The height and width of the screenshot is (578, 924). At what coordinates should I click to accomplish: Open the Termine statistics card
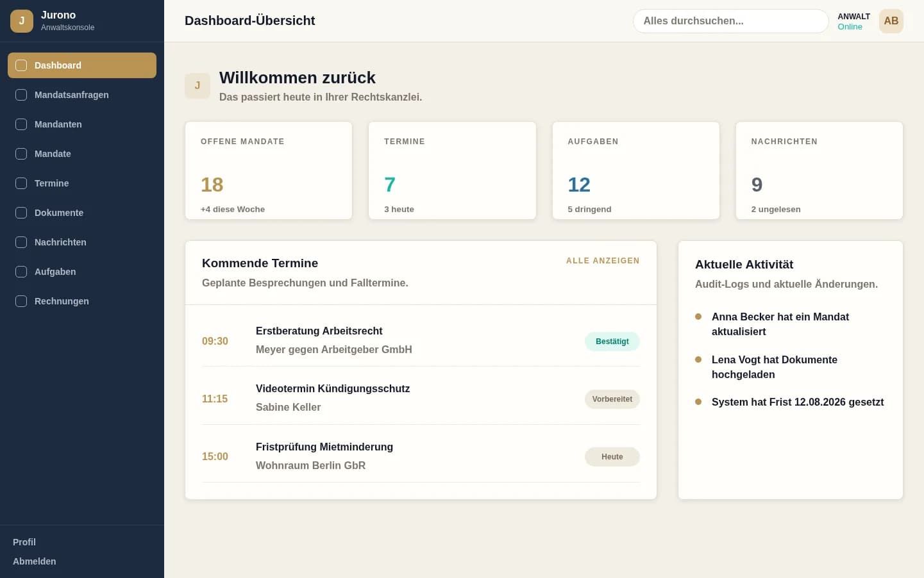pos(452,170)
